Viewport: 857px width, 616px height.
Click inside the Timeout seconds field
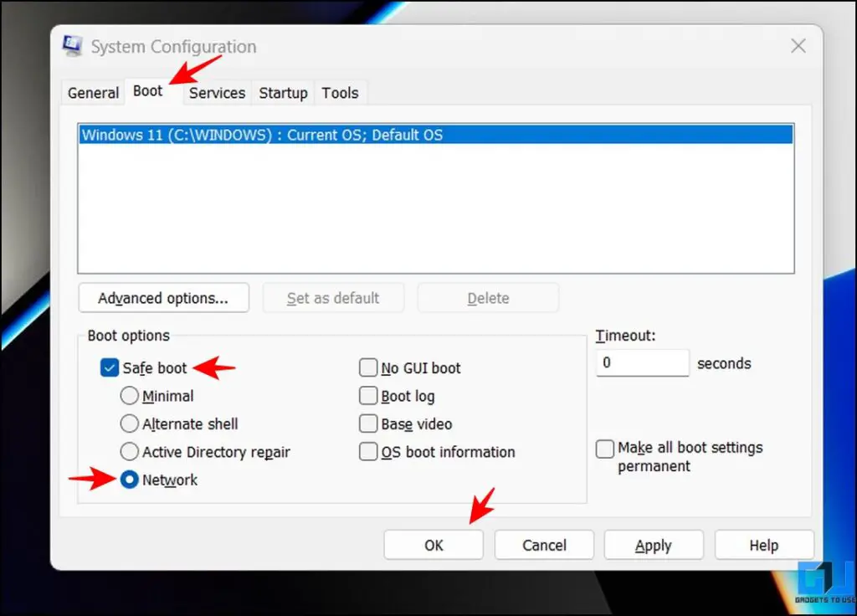(x=642, y=363)
